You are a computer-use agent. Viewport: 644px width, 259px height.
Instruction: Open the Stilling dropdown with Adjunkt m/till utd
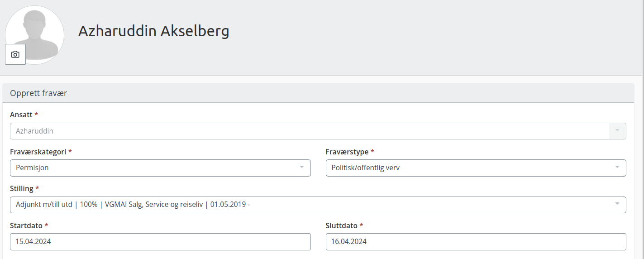(x=318, y=205)
